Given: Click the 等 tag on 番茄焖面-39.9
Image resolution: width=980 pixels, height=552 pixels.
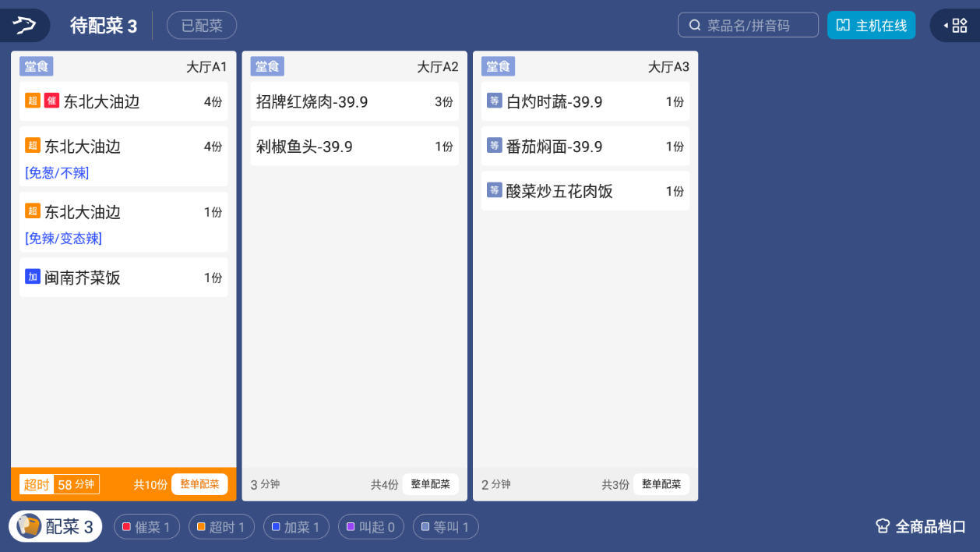Looking at the screenshot, I should [x=495, y=145].
